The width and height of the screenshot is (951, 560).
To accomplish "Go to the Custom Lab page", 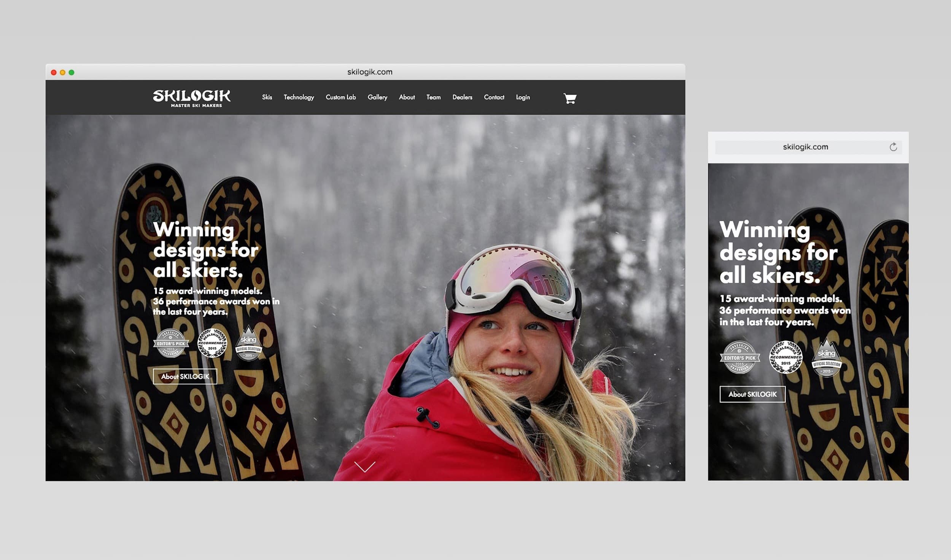I will tap(340, 97).
